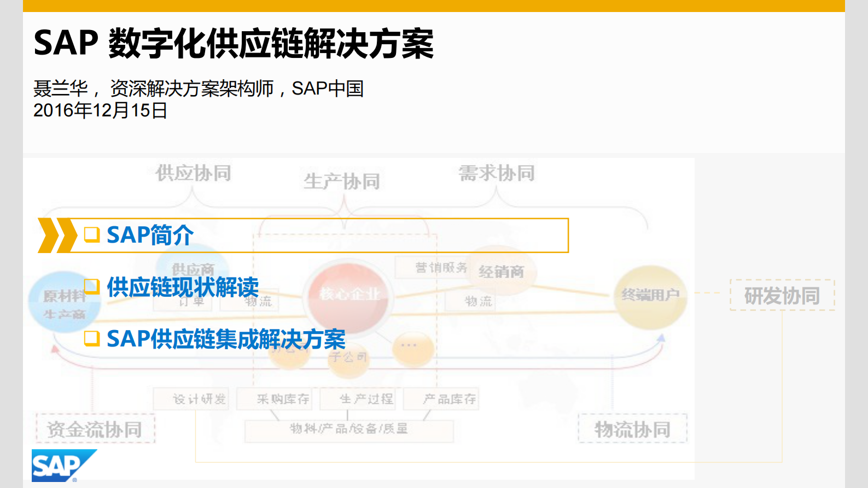Select the 供应链现状解读 agenda item
The width and height of the screenshot is (868, 488).
pos(183,287)
